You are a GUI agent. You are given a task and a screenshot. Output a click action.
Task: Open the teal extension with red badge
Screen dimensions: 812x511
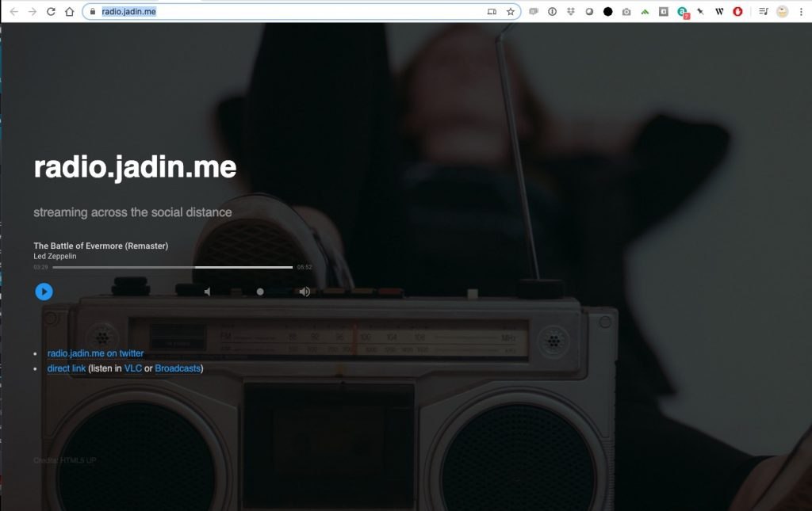(x=683, y=12)
